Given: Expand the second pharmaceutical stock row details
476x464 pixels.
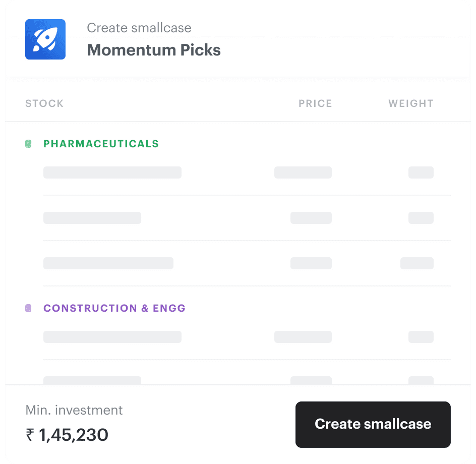Looking at the screenshot, I should click(x=93, y=217).
